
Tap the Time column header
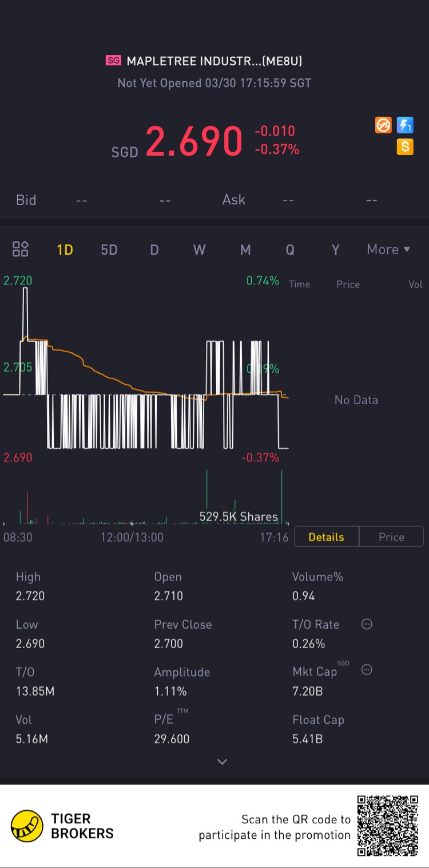pyautogui.click(x=300, y=284)
